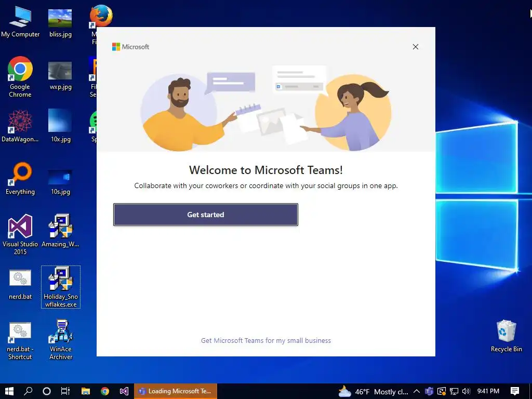The image size is (532, 399).
Task: Click security status tray icon
Action: click(442, 392)
